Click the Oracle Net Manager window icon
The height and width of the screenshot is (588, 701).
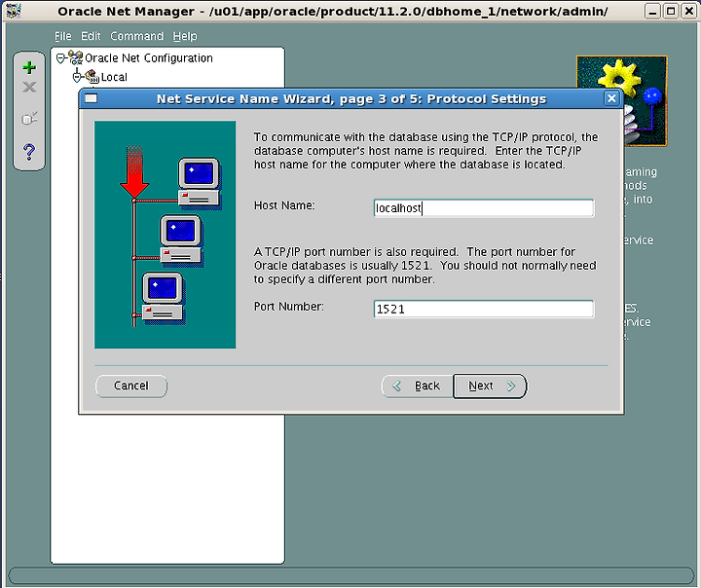(x=14, y=11)
